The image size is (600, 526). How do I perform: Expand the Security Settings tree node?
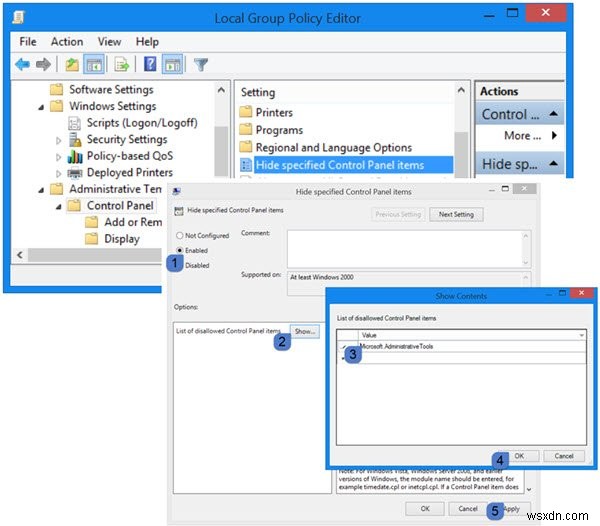pos(59,140)
